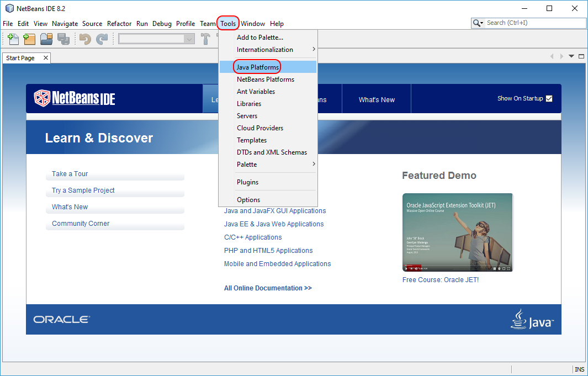Select Java Platforms from Tools menu
This screenshot has width=588, height=376.
coord(257,67)
